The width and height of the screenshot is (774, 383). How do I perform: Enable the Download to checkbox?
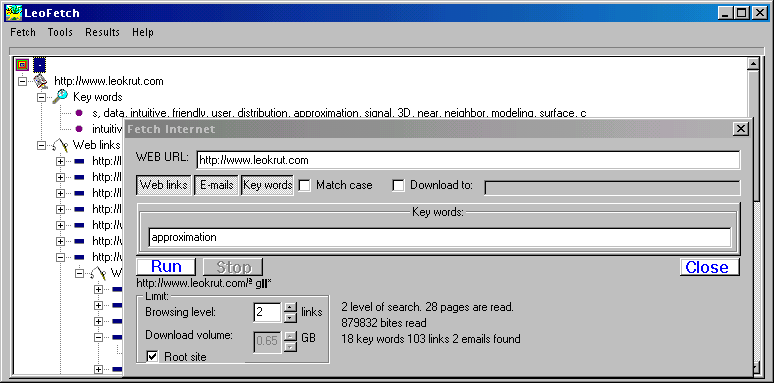point(398,186)
